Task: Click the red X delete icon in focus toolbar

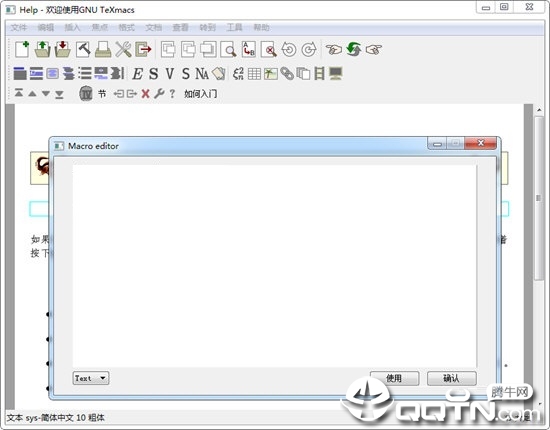Action: pyautogui.click(x=145, y=94)
